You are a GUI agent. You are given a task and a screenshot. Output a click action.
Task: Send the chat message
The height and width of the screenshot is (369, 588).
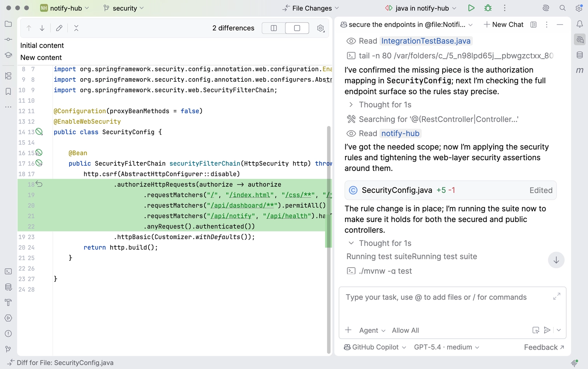547,330
